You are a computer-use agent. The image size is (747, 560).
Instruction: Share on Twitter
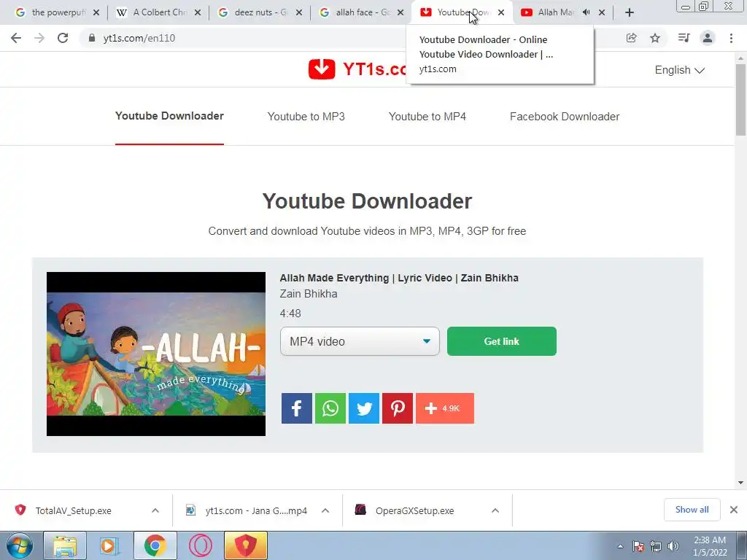[x=364, y=408]
